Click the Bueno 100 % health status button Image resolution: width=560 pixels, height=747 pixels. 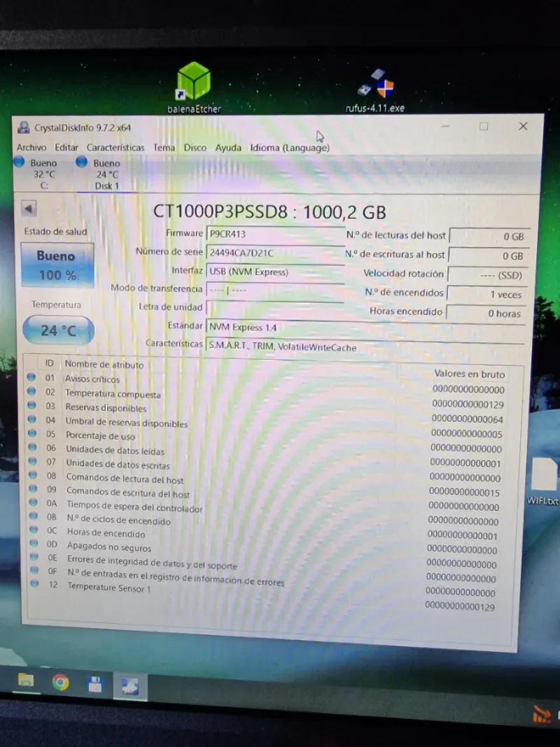(57, 265)
